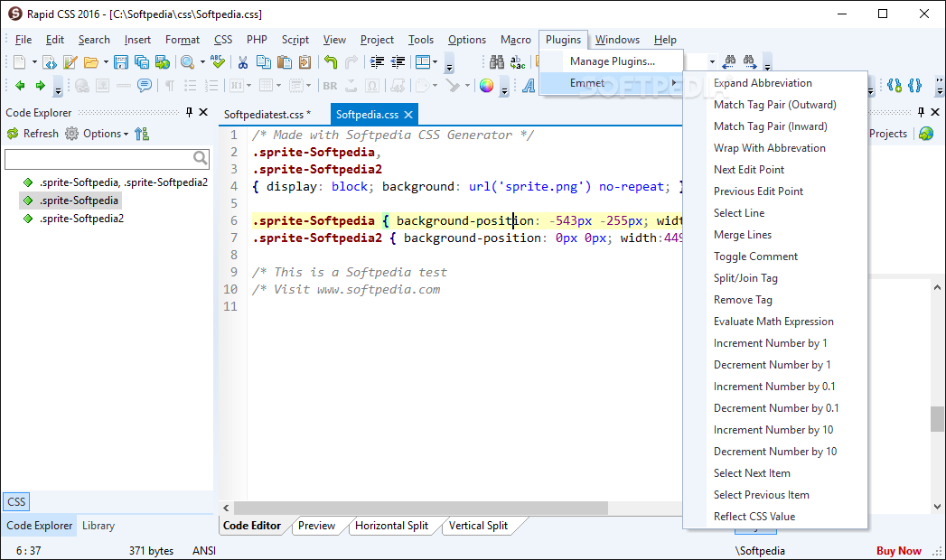Open the New file dropdown arrow
This screenshot has width=946, height=560.
(34, 62)
